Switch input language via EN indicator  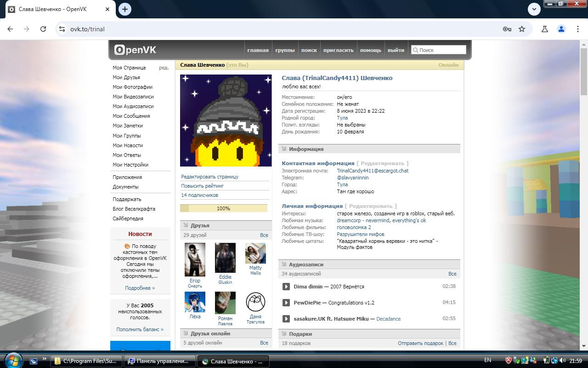tap(488, 361)
